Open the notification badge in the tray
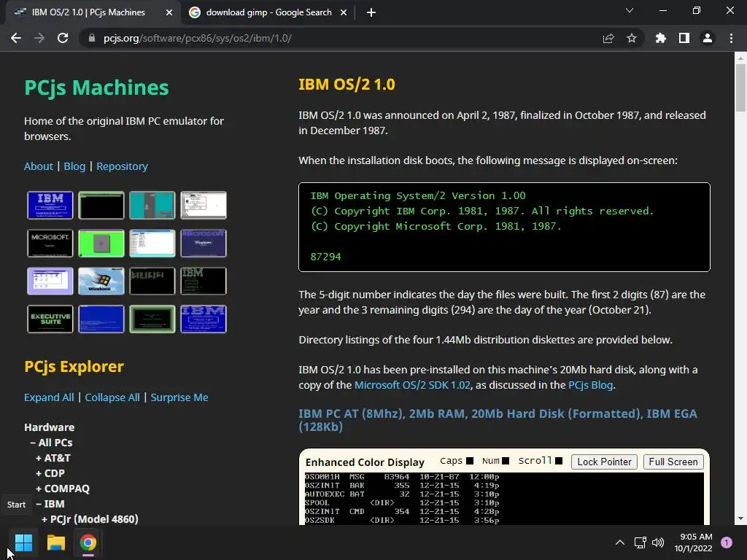The height and width of the screenshot is (560, 747). tap(727, 542)
